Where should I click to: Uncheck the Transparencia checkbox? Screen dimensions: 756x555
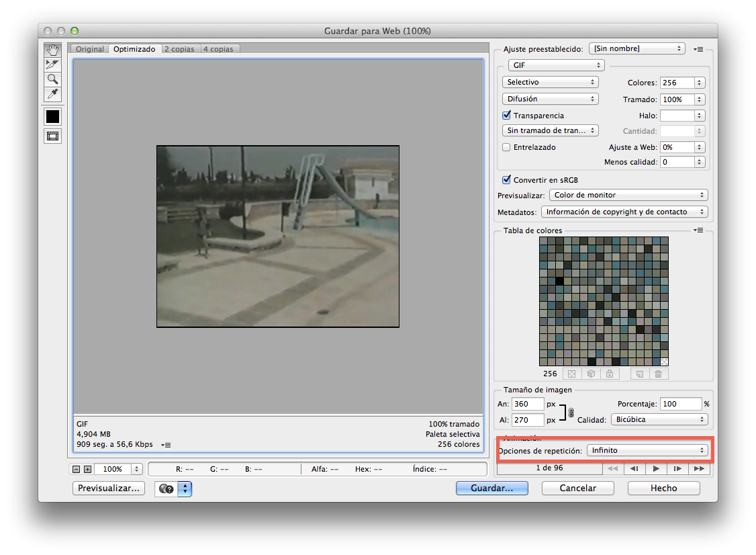pyautogui.click(x=507, y=116)
